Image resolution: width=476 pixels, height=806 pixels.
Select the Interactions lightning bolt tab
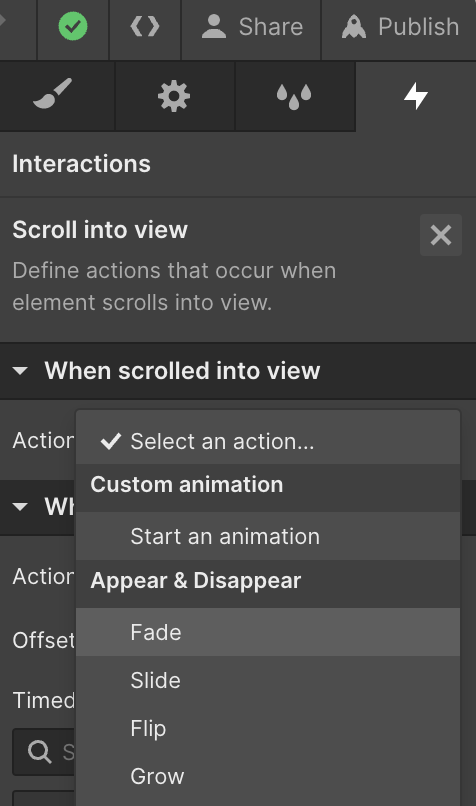(415, 96)
